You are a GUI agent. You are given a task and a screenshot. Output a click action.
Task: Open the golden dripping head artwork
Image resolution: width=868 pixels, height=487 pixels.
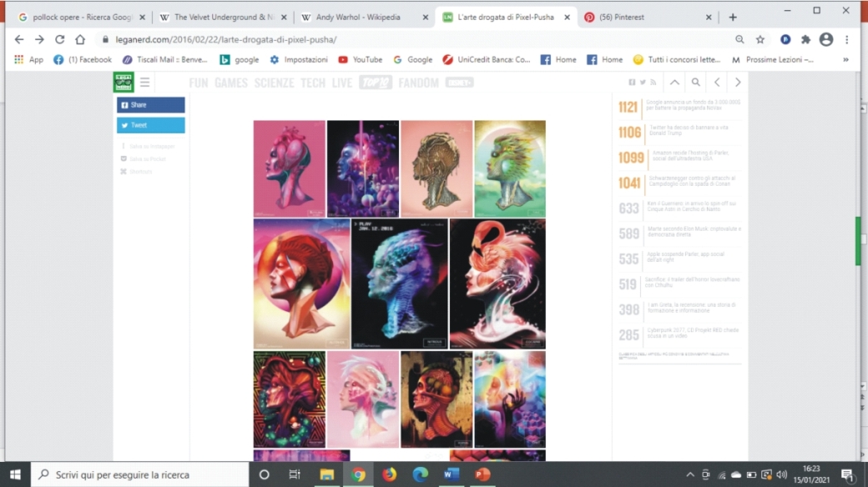[x=437, y=168]
